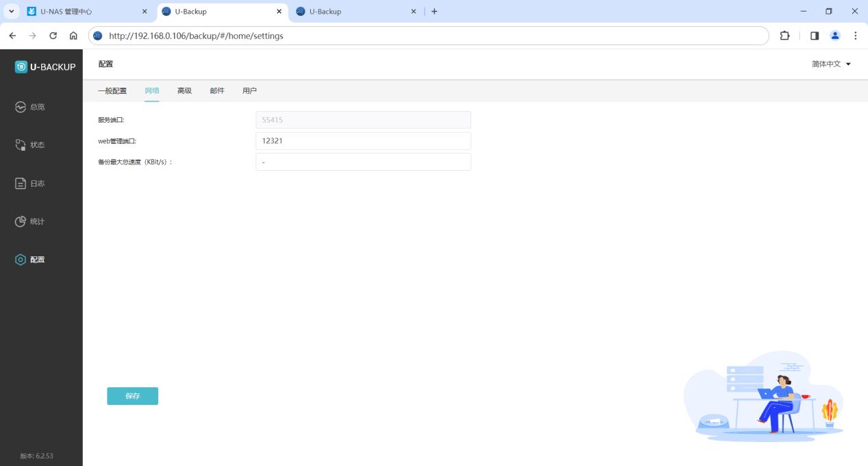This screenshot has height=466, width=868.
Task: Expand the 简体中文 language dropdown
Action: click(x=831, y=64)
